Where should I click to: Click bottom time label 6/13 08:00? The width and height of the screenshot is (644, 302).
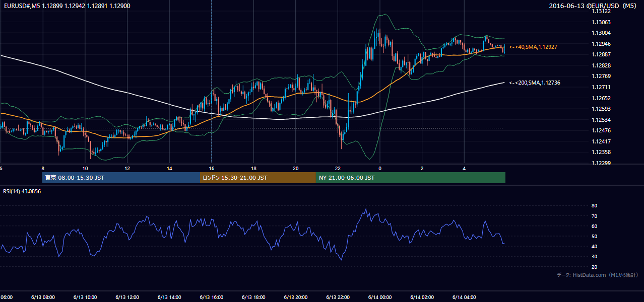(x=43, y=297)
